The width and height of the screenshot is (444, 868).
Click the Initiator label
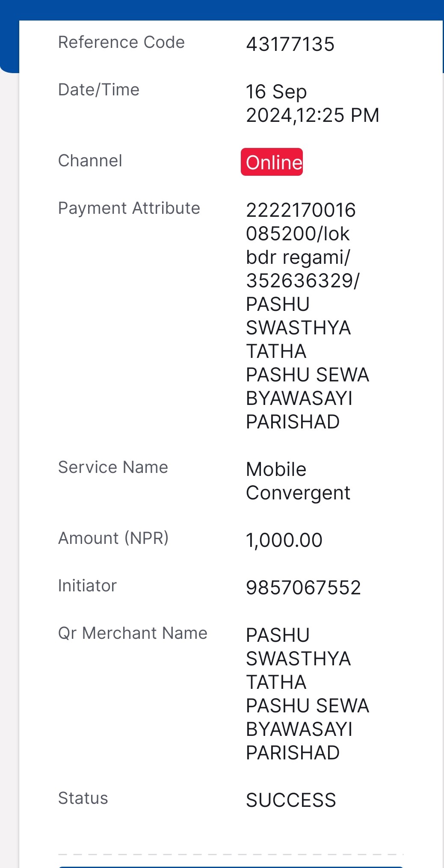tap(87, 586)
